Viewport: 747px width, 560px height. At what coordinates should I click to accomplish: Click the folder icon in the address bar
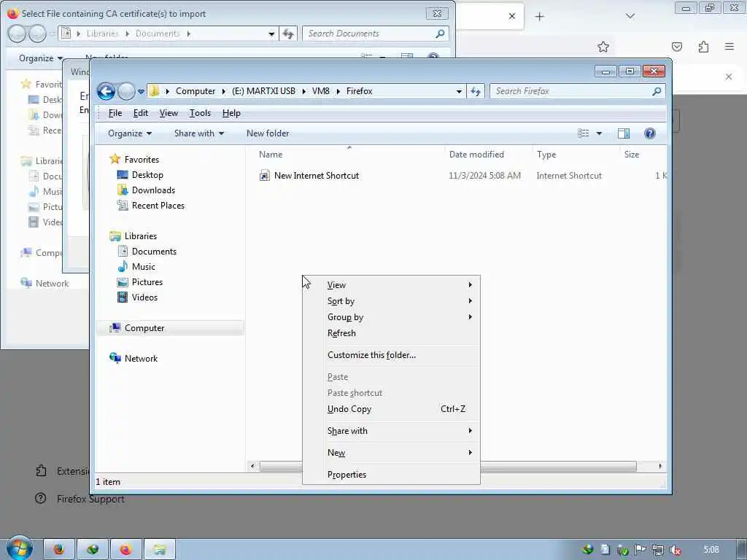coord(154,90)
